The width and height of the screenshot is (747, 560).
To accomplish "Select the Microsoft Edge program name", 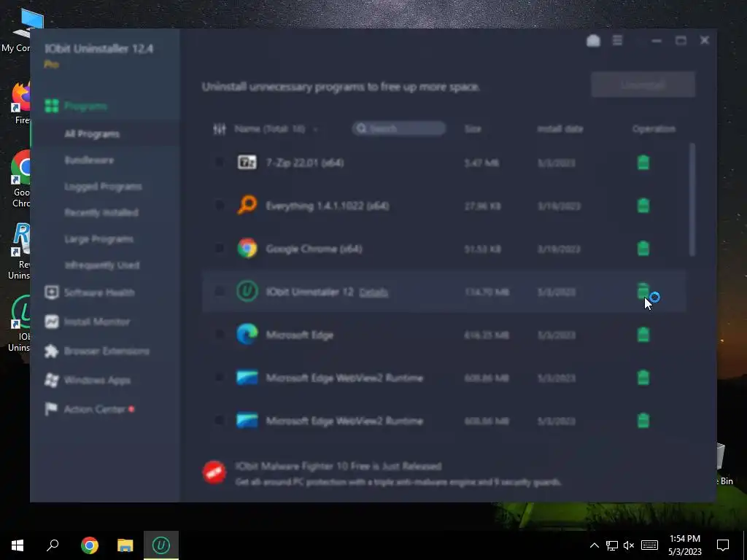I will click(x=300, y=335).
